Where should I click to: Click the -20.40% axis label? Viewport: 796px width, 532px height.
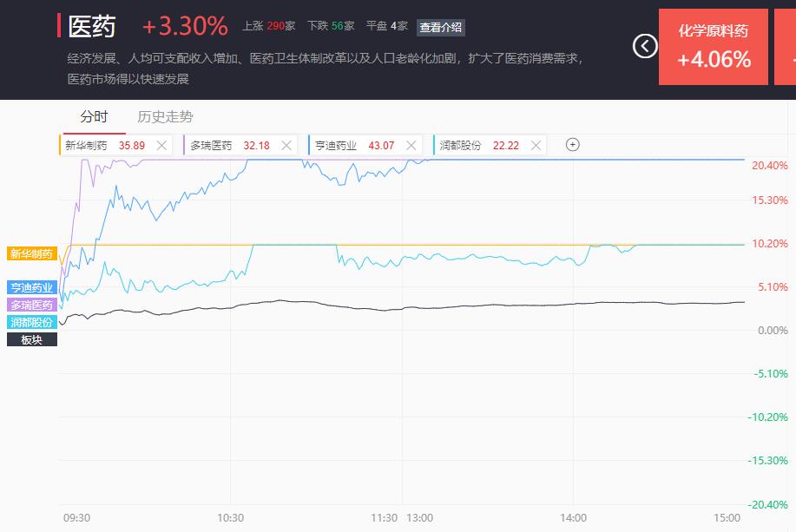(767, 504)
